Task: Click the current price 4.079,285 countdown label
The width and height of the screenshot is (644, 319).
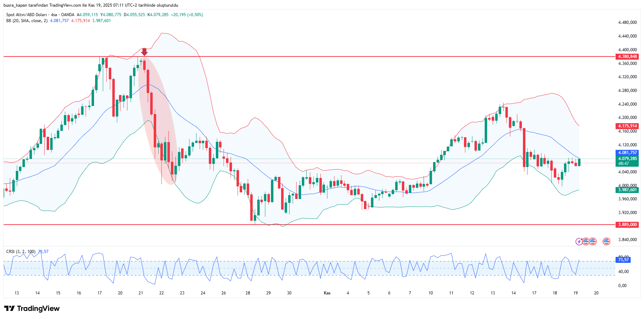Action: coord(627,161)
